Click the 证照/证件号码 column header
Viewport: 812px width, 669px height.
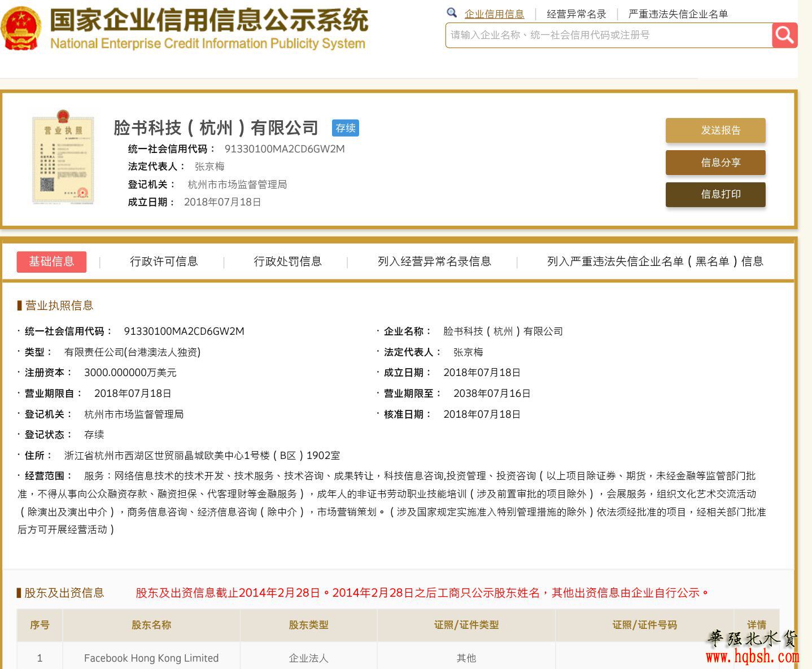pyautogui.click(x=645, y=625)
